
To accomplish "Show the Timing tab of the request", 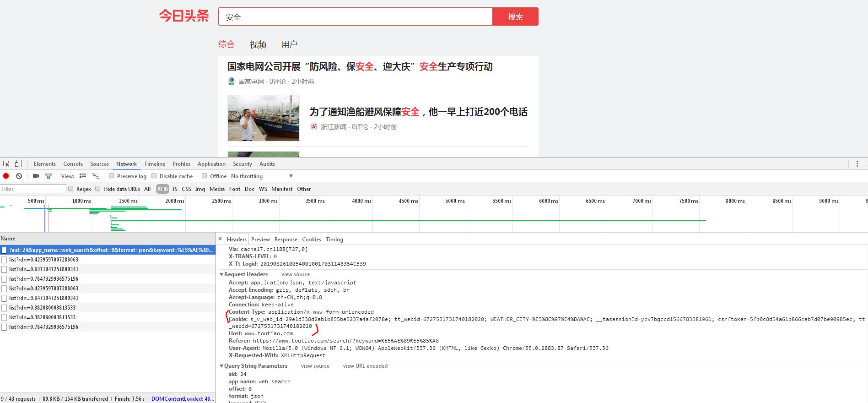I will pyautogui.click(x=334, y=239).
